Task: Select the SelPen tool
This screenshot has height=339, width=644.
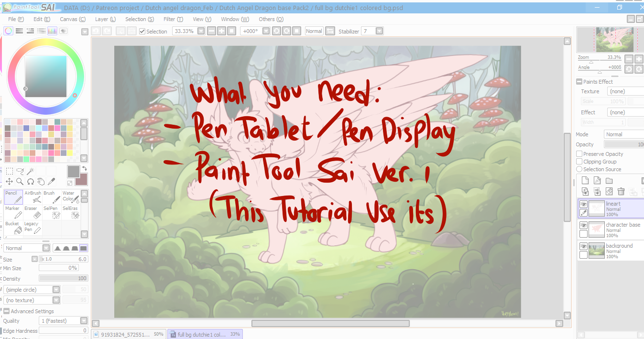Action: click(52, 212)
